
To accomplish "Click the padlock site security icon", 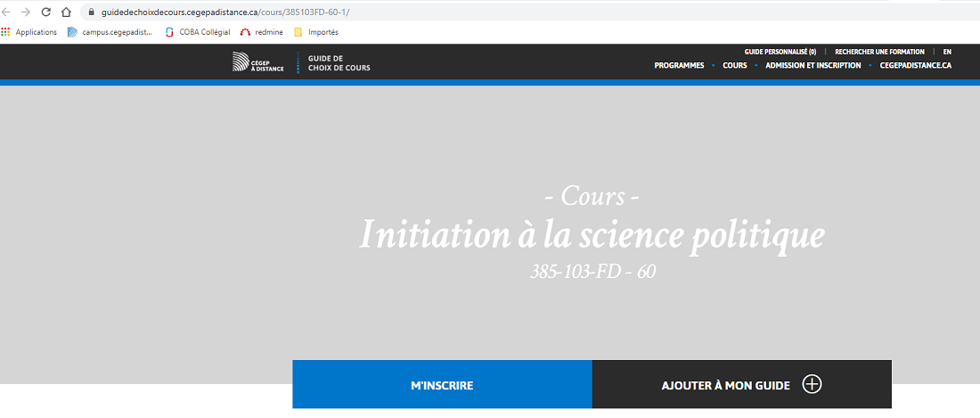I will [x=91, y=12].
